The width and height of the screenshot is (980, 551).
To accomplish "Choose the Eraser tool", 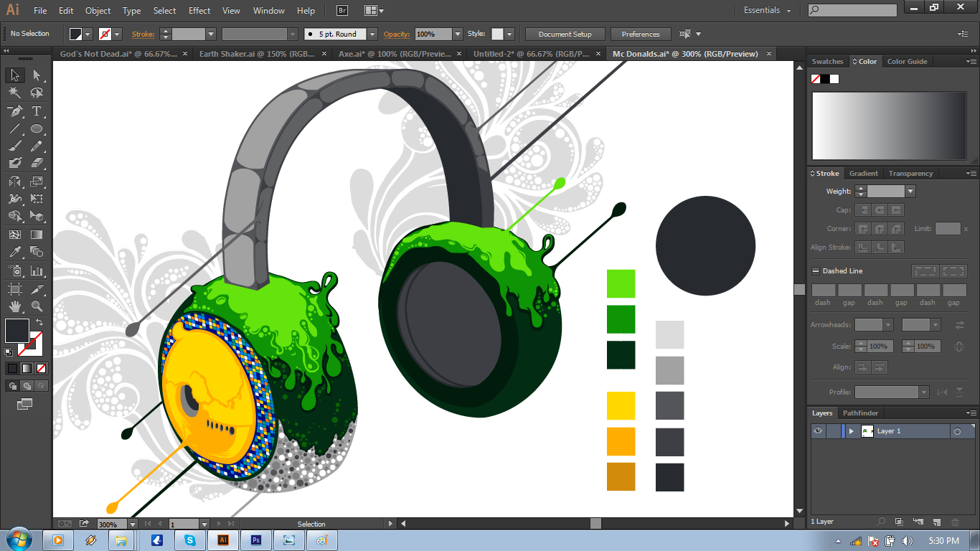I will (37, 164).
